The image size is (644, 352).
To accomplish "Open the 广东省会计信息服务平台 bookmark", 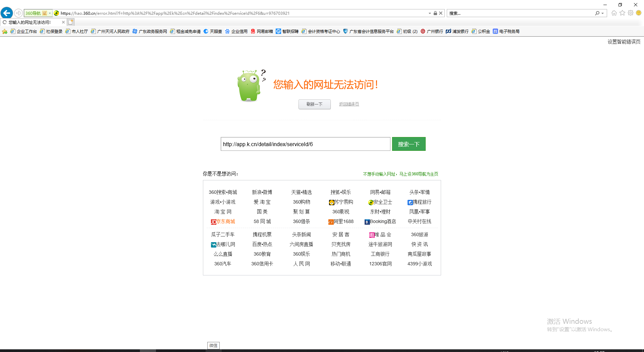I will click(x=369, y=31).
